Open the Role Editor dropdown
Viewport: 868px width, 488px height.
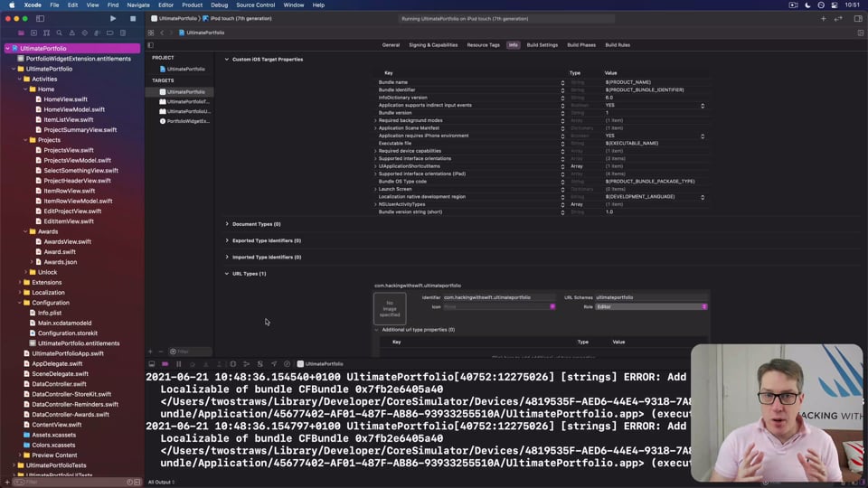(x=652, y=306)
